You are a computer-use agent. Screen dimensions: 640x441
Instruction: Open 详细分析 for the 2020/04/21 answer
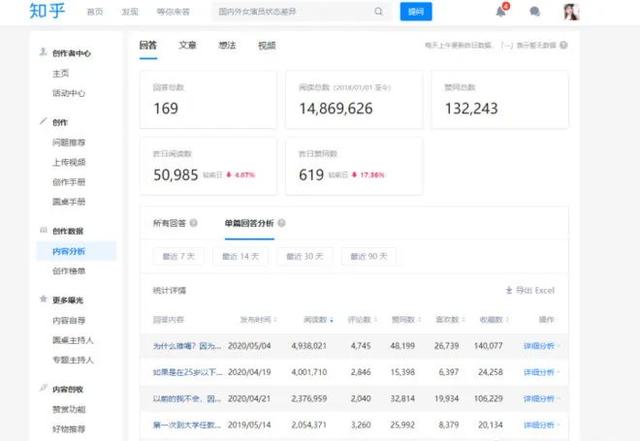point(541,399)
